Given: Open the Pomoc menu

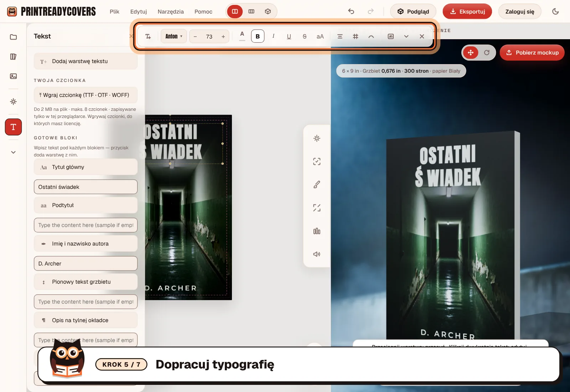Looking at the screenshot, I should (203, 11).
